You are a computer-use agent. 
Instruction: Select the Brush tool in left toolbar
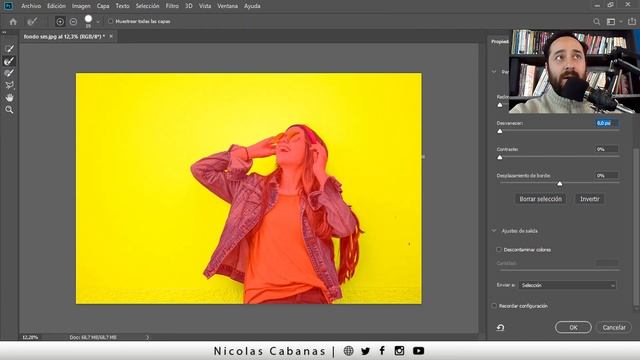(9, 73)
